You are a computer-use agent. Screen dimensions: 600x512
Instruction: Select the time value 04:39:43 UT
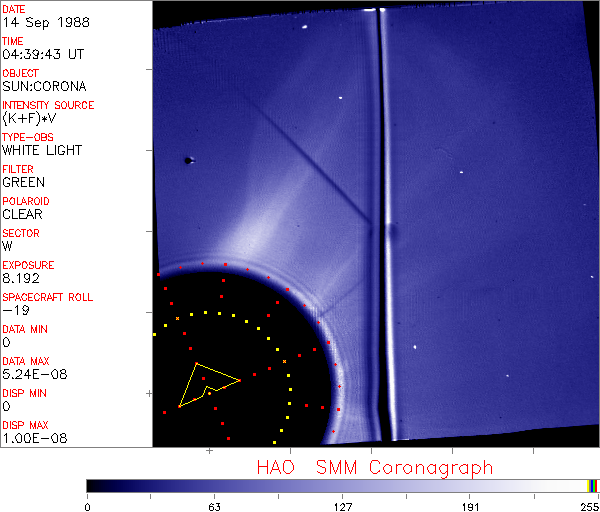pos(43,54)
